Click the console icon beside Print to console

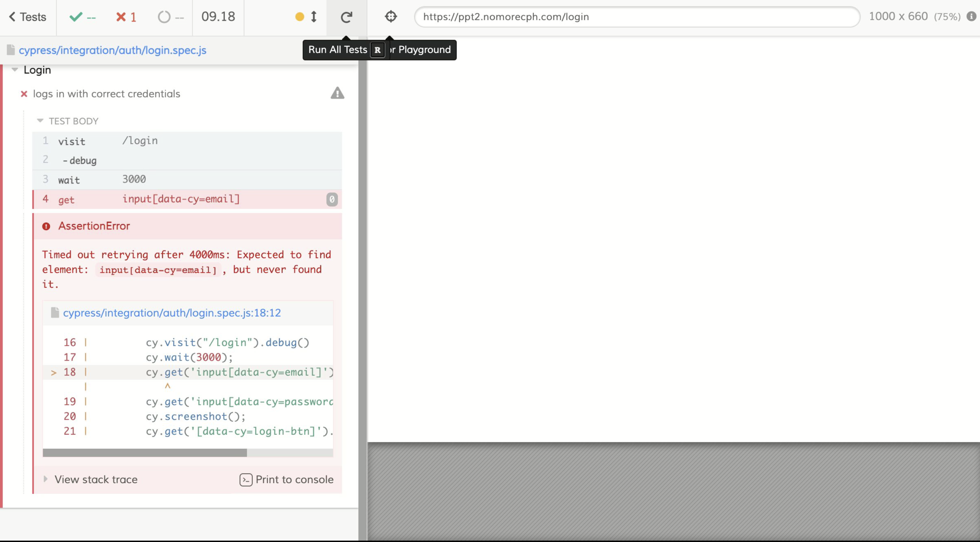click(246, 479)
